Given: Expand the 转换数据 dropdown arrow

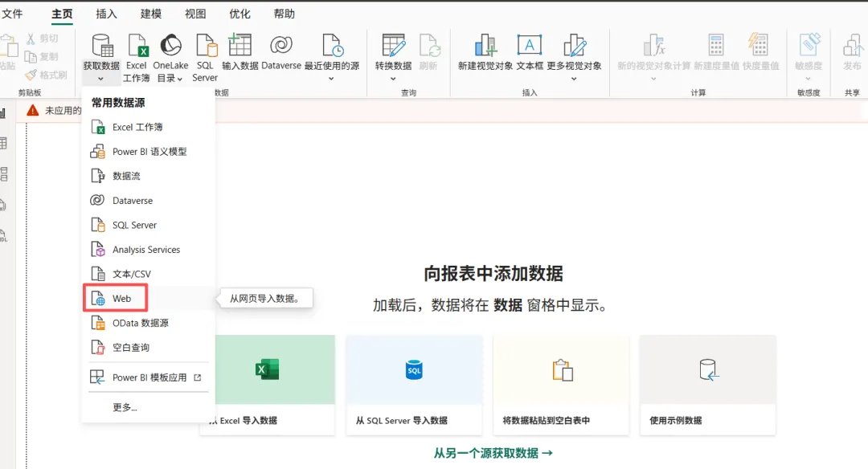Looking at the screenshot, I should point(393,79).
